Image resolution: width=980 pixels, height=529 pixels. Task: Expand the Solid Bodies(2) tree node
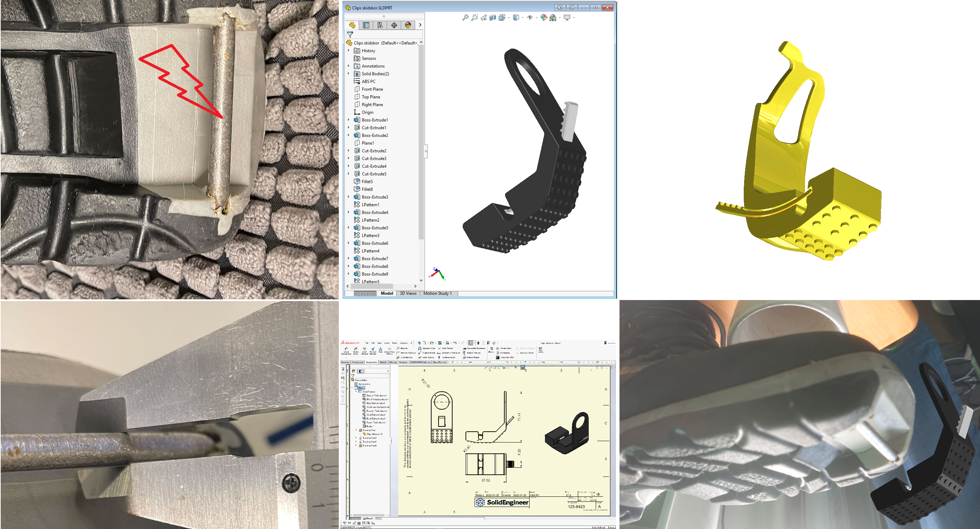(x=349, y=74)
